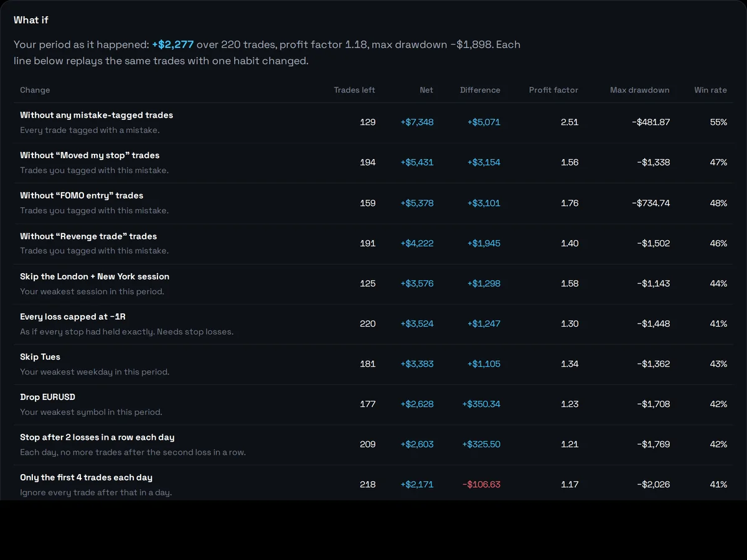The image size is (747, 560).
Task: Select "Only the first 4 trades each day"
Action: click(x=86, y=477)
